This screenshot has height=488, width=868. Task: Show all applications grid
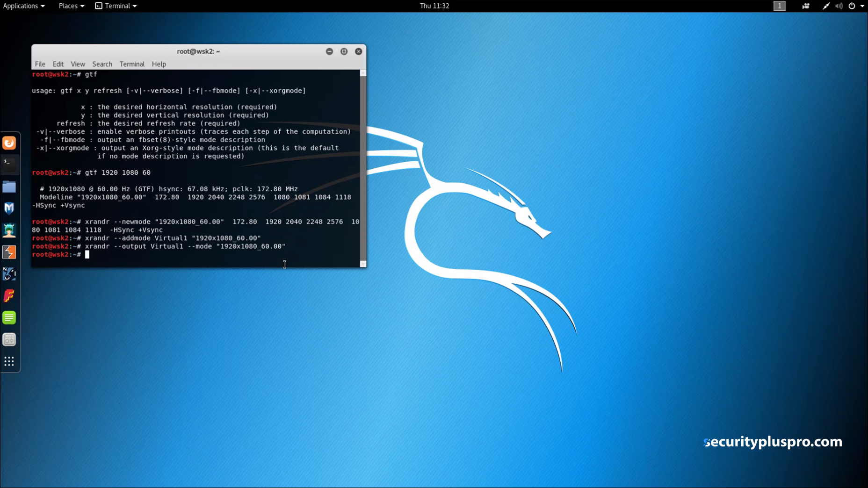click(x=9, y=361)
